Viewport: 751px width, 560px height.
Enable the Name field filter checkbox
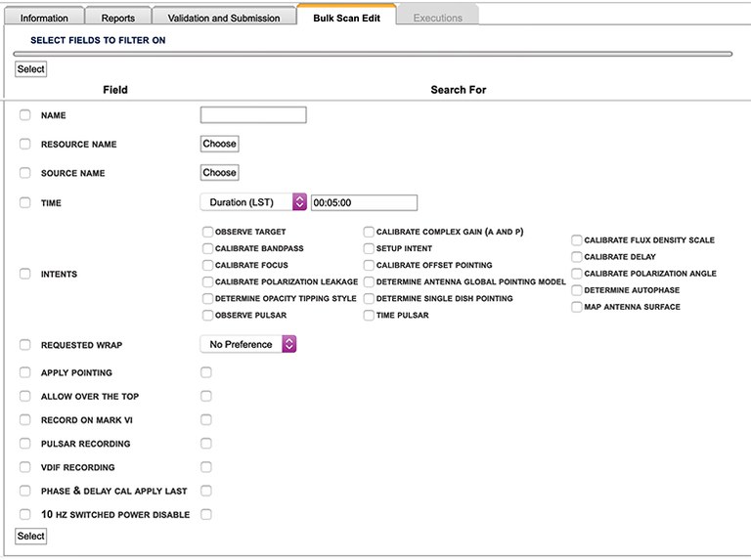pyautogui.click(x=25, y=115)
